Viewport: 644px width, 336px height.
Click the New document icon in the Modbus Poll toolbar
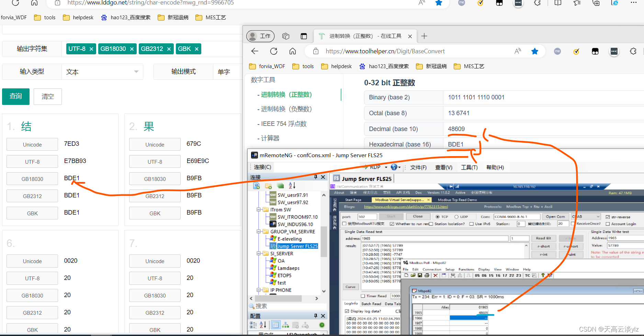point(407,275)
